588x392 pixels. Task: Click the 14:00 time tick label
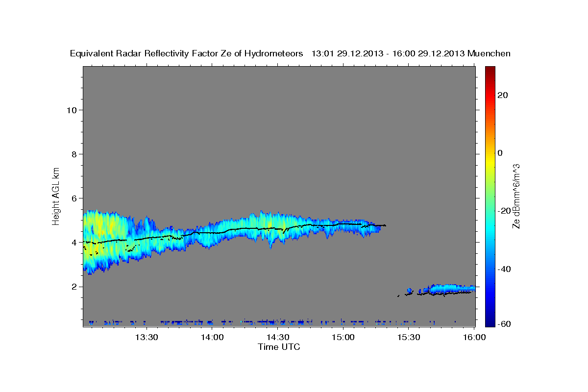coord(212,337)
